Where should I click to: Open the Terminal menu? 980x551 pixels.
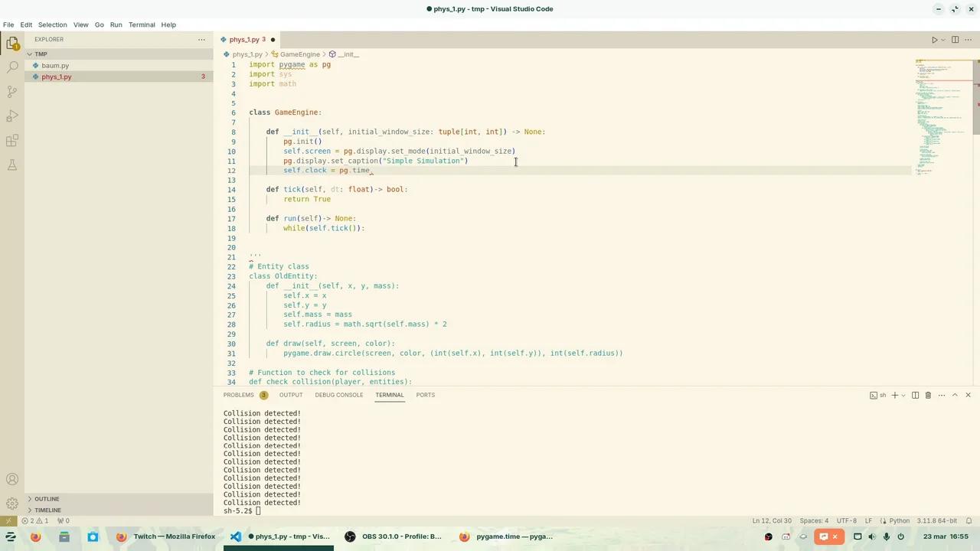[x=141, y=24]
